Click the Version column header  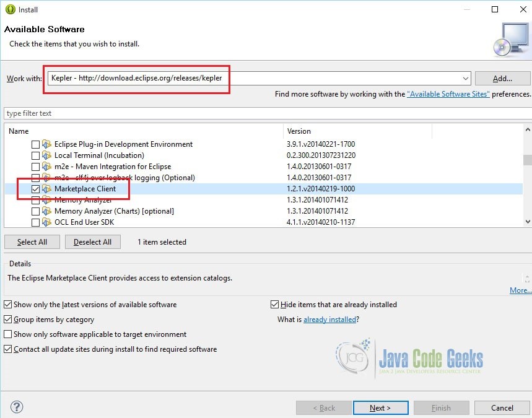[x=357, y=131]
